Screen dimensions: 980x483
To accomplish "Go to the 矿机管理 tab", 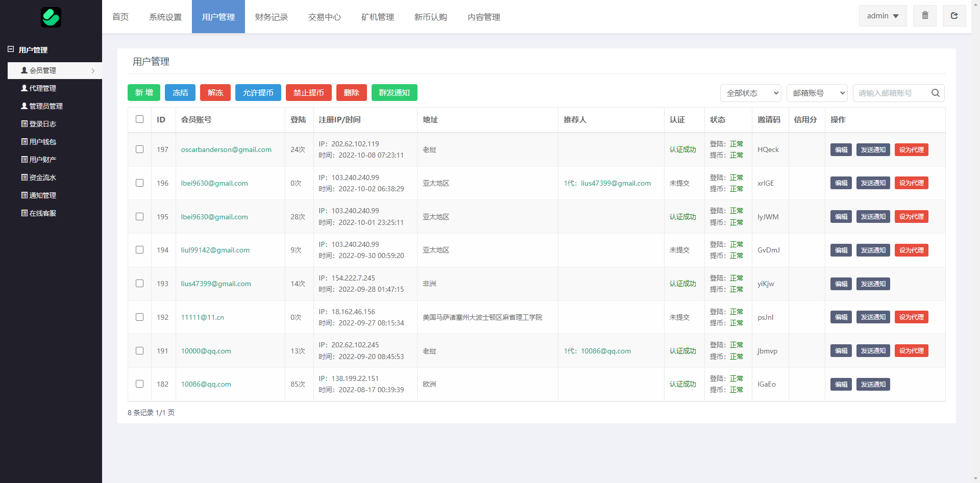I will pyautogui.click(x=378, y=17).
